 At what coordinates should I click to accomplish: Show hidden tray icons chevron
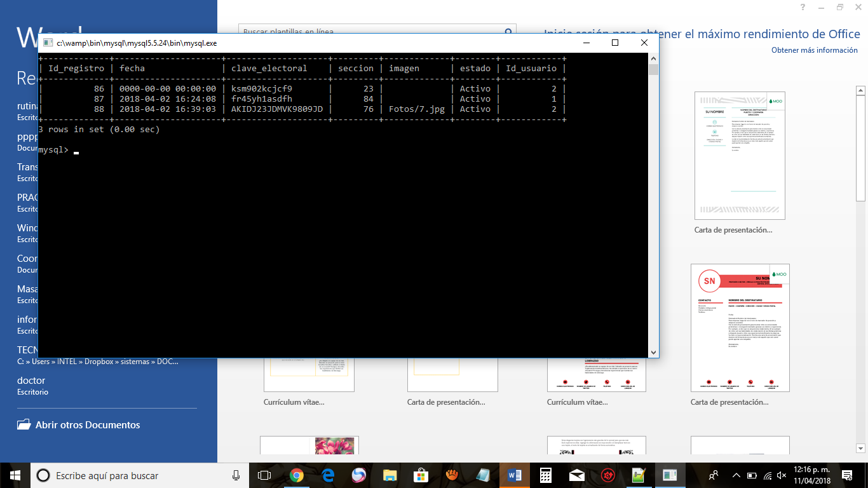(x=736, y=475)
